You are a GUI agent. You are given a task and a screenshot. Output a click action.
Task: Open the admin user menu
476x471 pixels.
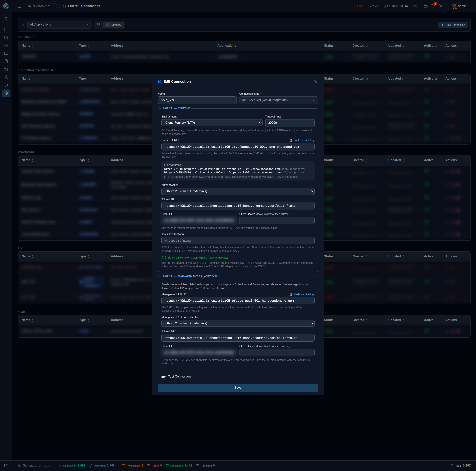(x=461, y=6)
